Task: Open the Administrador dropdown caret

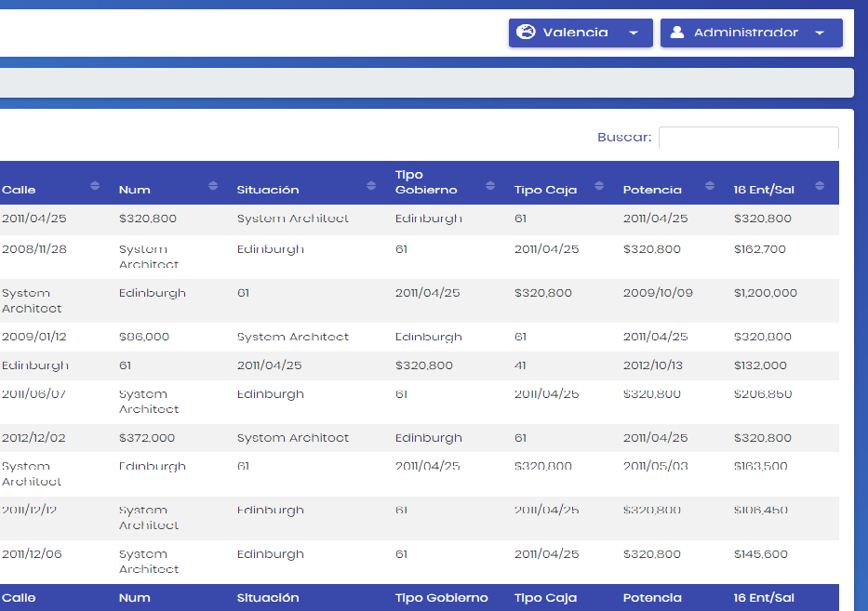Action: pyautogui.click(x=820, y=33)
